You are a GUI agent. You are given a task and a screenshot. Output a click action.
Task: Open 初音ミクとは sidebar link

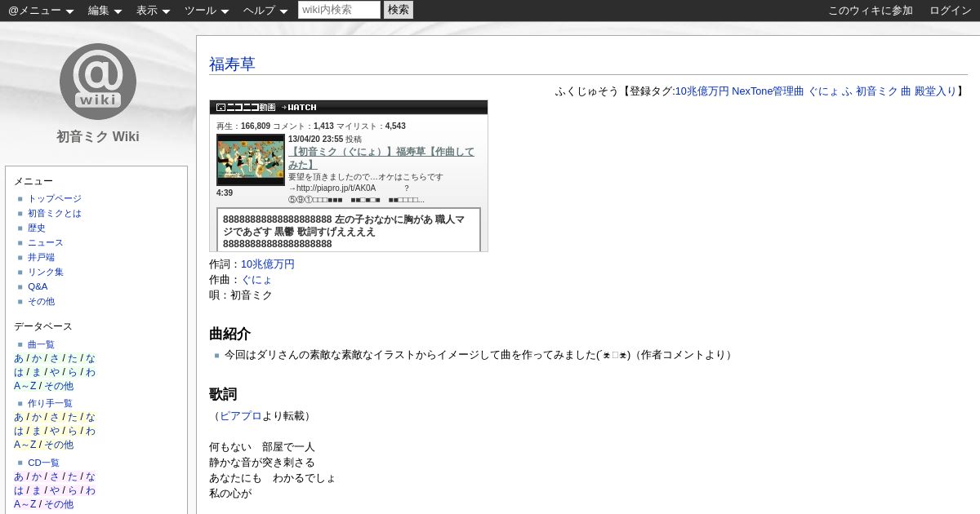coord(55,213)
